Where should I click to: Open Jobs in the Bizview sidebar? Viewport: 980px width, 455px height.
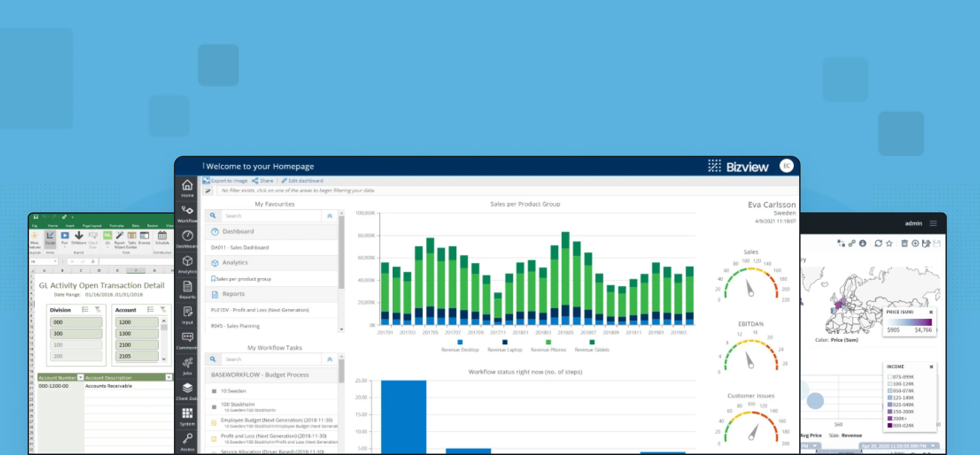point(187,366)
